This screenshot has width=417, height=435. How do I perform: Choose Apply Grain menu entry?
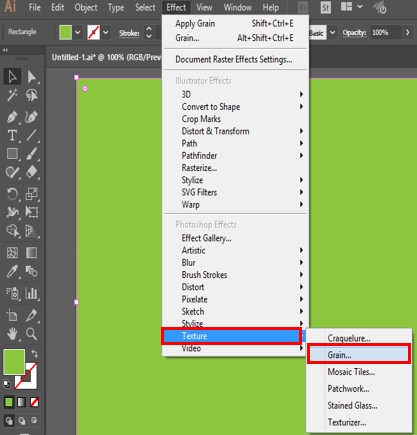click(x=236, y=24)
